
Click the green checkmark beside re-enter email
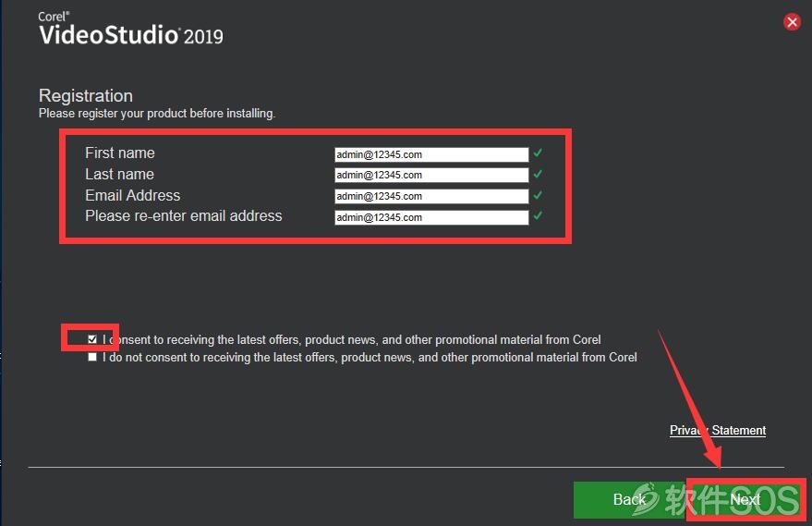538,215
